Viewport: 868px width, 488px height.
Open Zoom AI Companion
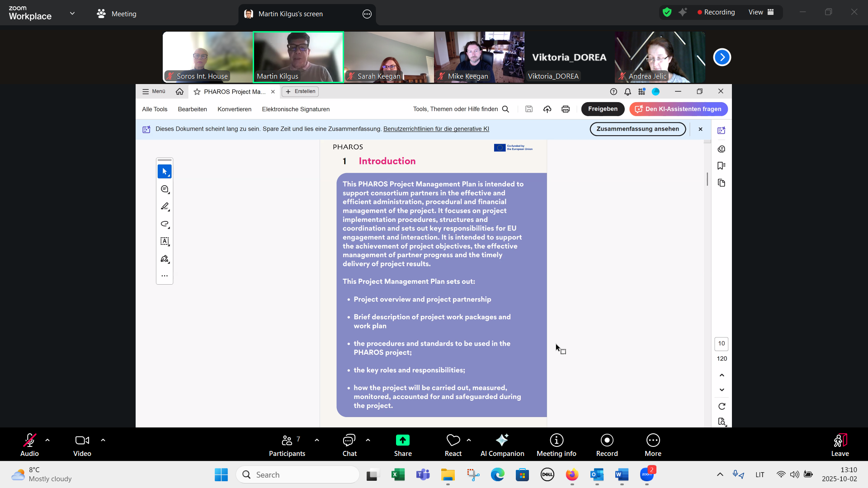502,445
